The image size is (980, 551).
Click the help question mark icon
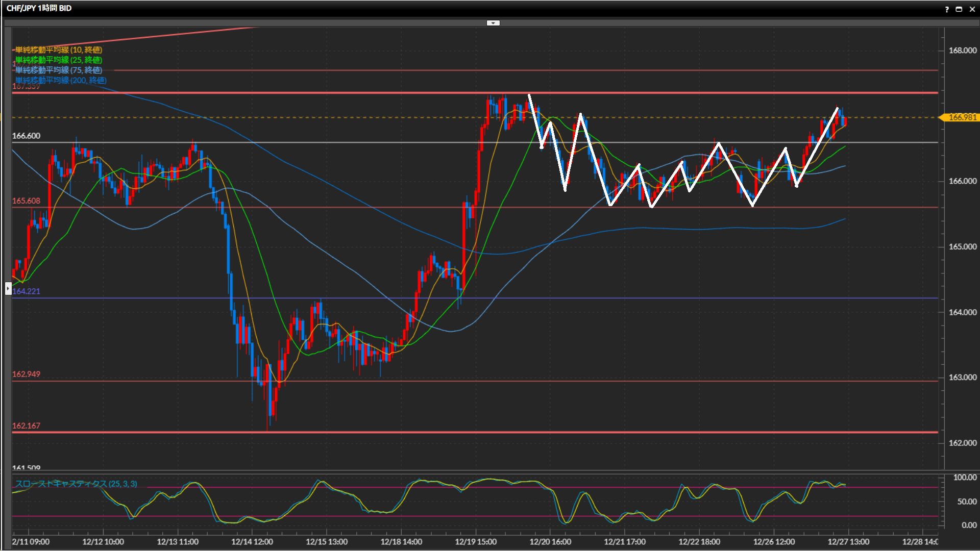(x=947, y=9)
